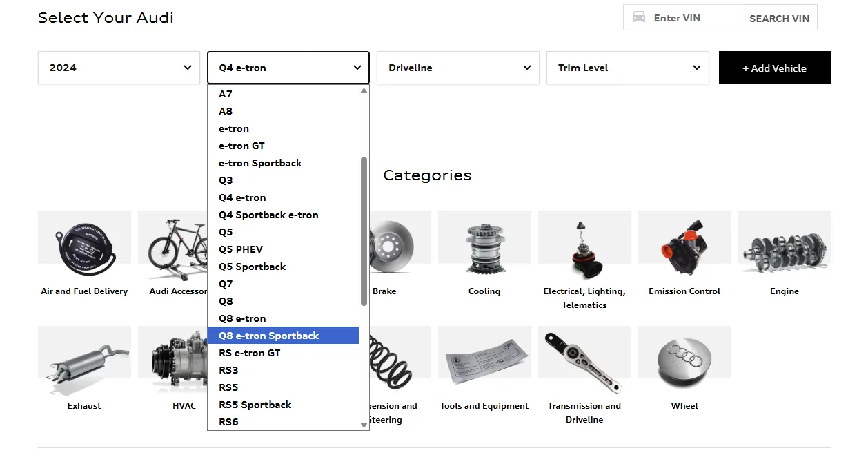Image resolution: width=868 pixels, height=464 pixels.
Task: Click the model list scrollbar down arrow
Action: (x=364, y=425)
